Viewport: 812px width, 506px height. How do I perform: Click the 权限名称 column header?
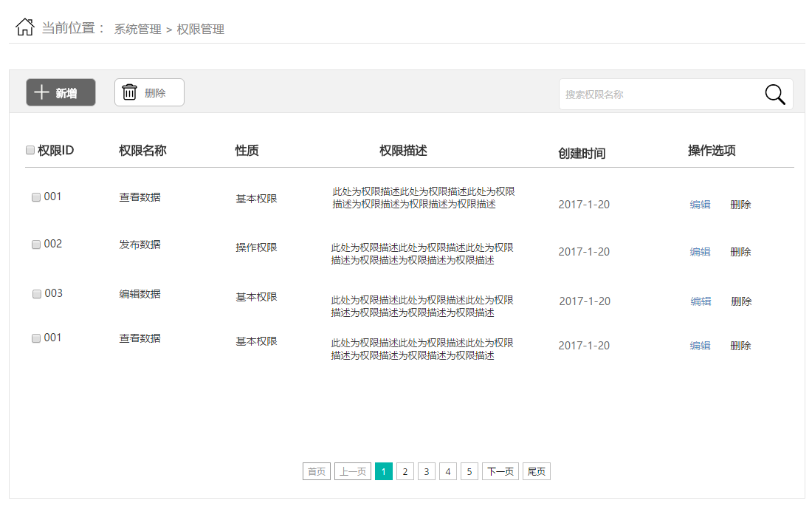(x=142, y=151)
